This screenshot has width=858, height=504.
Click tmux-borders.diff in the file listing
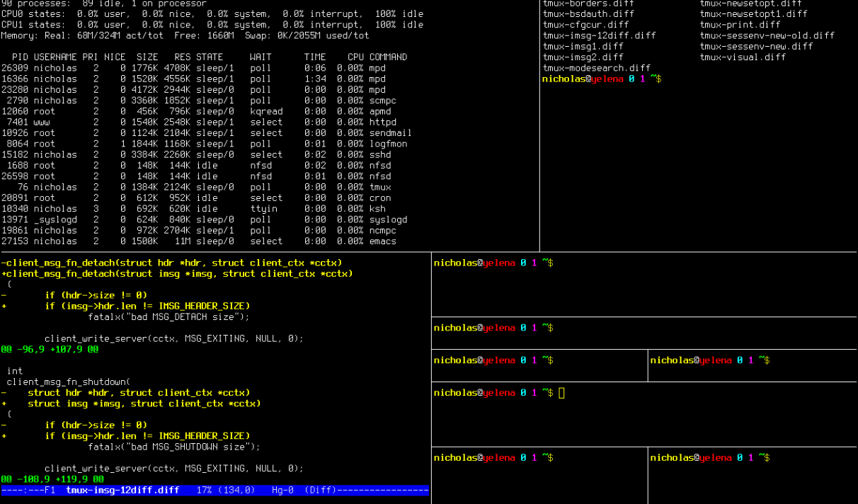click(x=588, y=4)
